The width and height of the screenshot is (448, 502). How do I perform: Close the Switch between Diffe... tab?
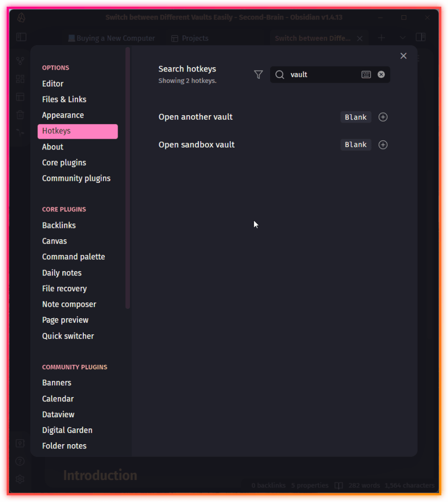click(360, 38)
